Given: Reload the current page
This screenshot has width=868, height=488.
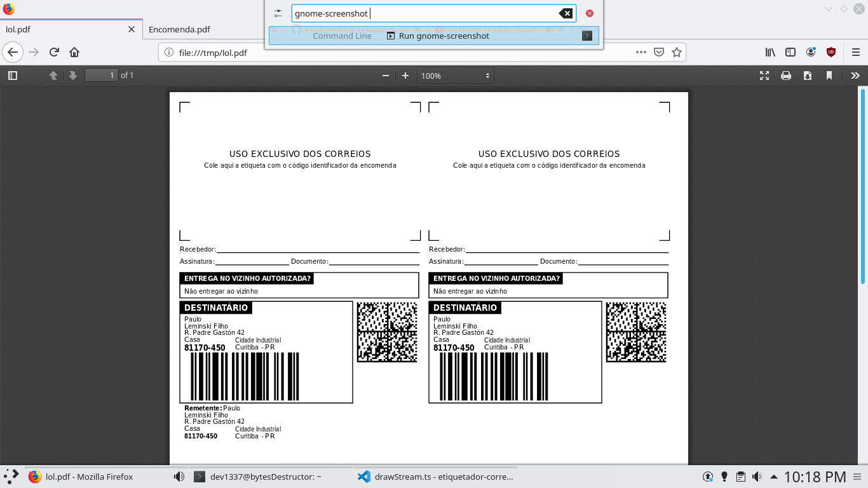Looking at the screenshot, I should [54, 52].
